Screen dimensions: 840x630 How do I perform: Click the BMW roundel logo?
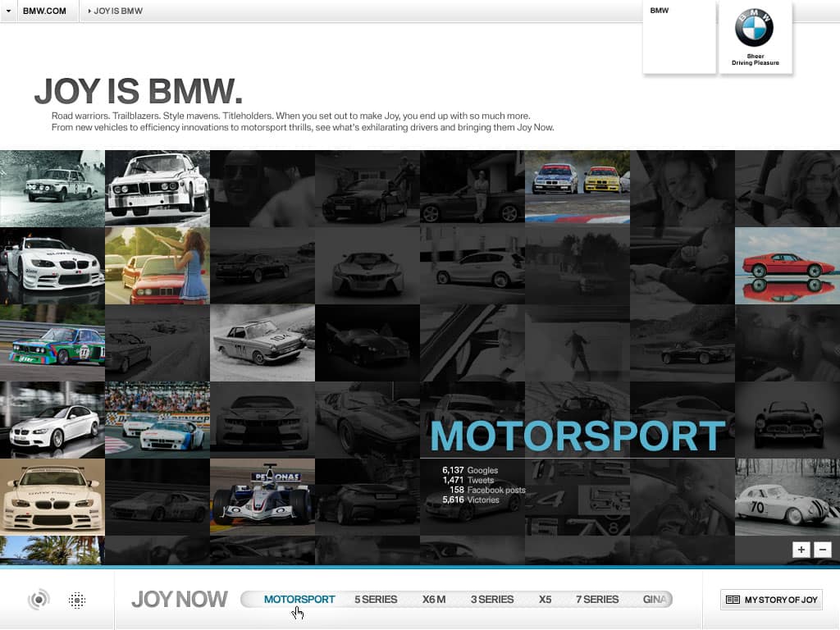click(755, 27)
